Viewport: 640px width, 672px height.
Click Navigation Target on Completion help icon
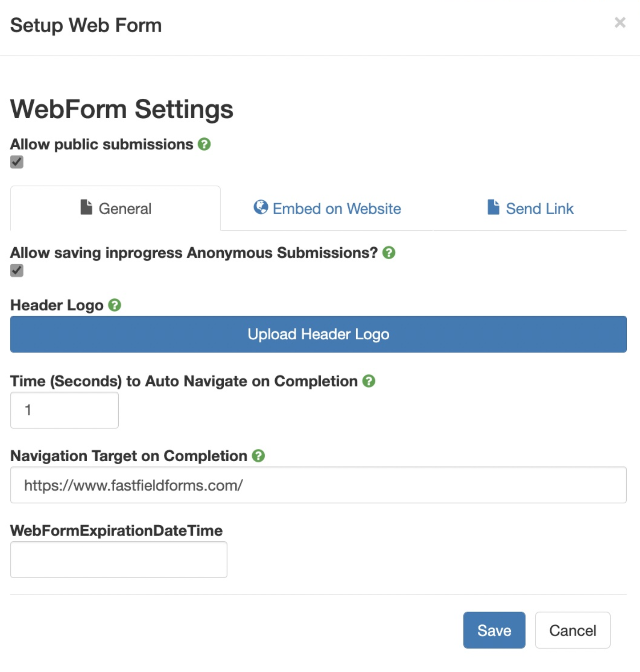coord(258,456)
